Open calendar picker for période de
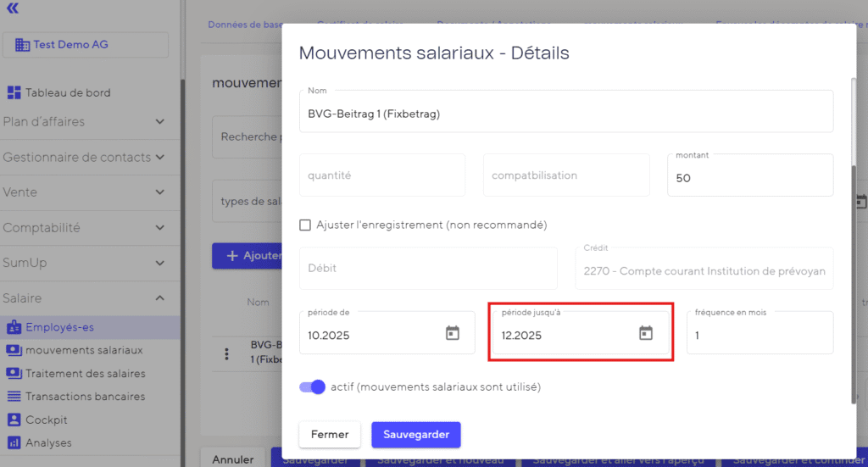 [x=453, y=334]
